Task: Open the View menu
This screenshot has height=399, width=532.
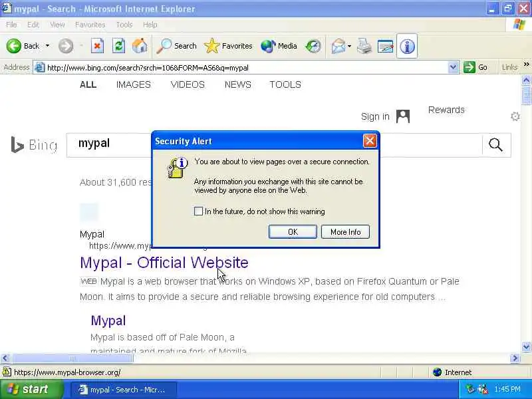Action: 57,25
